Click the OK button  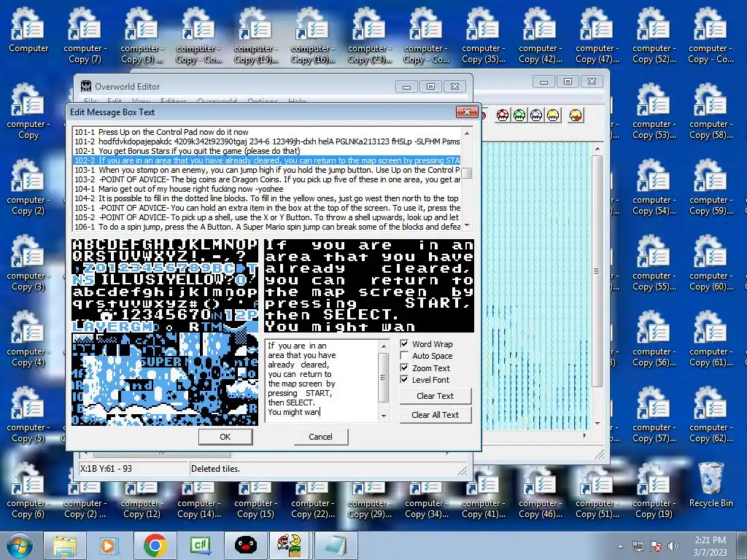coord(225,437)
